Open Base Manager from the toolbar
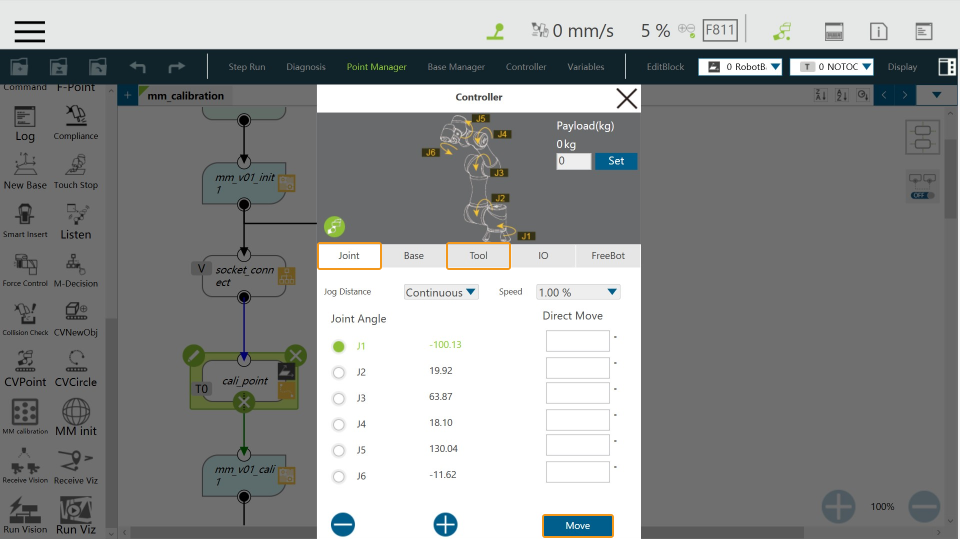Viewport: 960px width, 539px height. click(456, 67)
